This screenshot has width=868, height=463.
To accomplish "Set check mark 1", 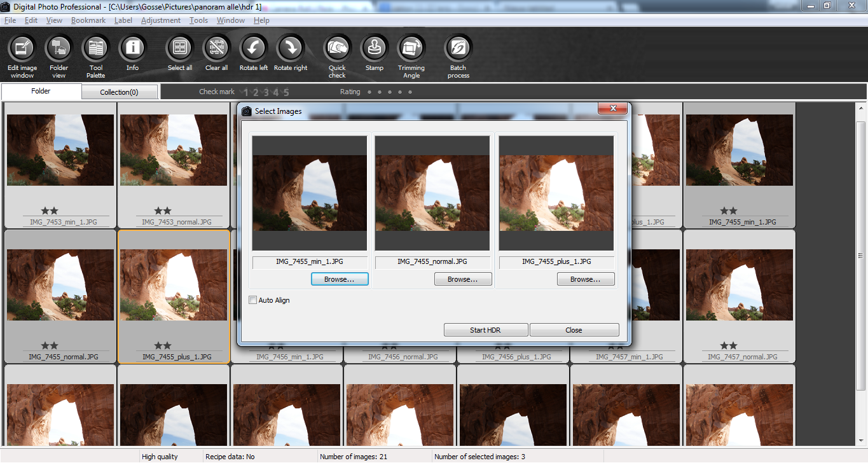I will 246,92.
